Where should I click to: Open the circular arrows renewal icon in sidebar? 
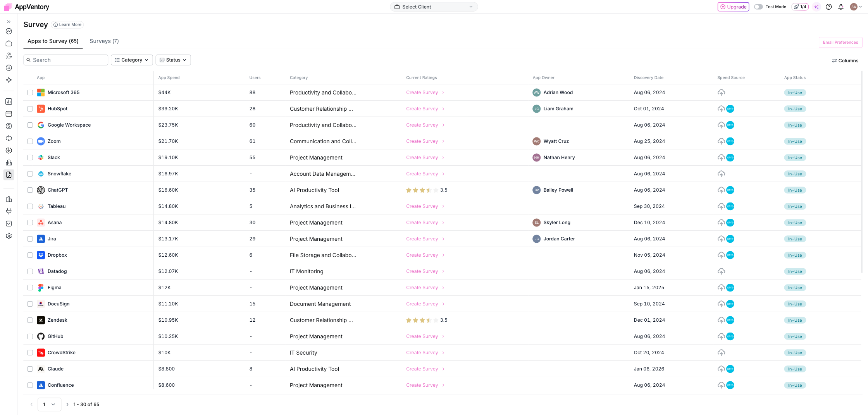pyautogui.click(x=9, y=138)
